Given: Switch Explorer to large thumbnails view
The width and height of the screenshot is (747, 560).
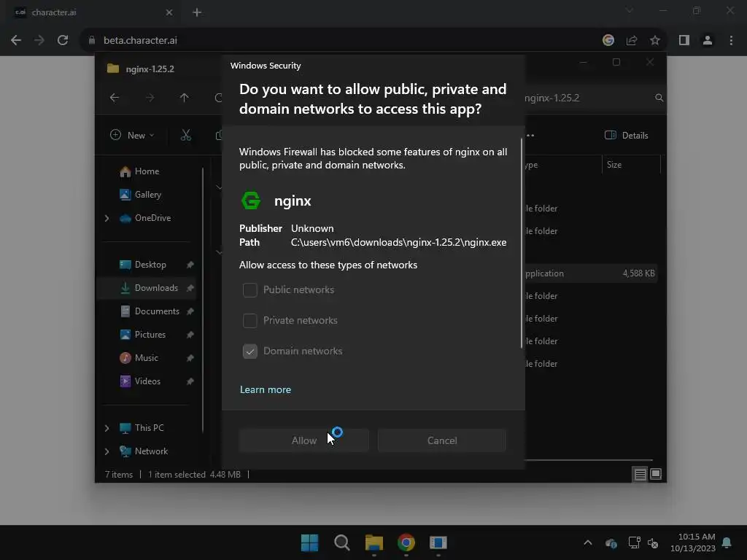Looking at the screenshot, I should click(x=656, y=474).
